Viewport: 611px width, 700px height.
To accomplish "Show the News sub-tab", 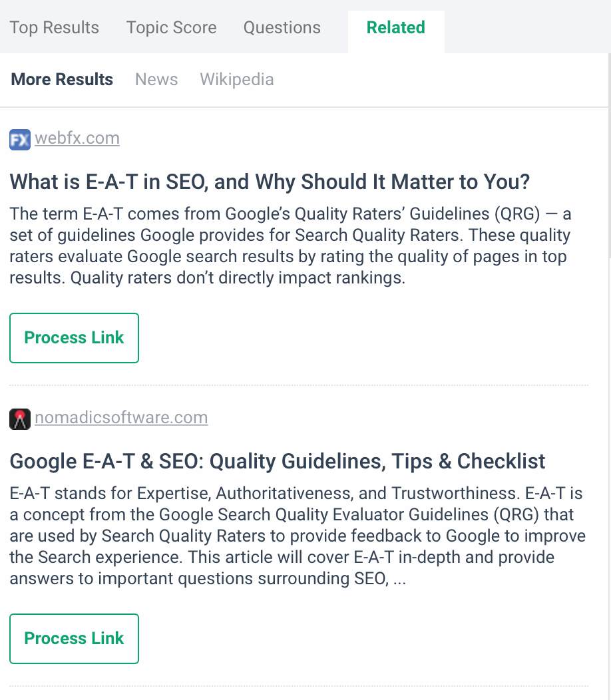I will pyautogui.click(x=156, y=79).
